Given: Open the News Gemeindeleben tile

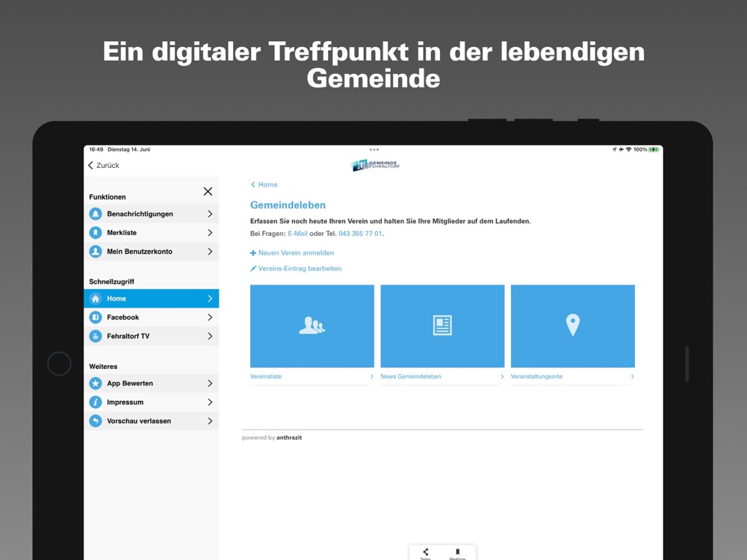Looking at the screenshot, I should click(442, 326).
